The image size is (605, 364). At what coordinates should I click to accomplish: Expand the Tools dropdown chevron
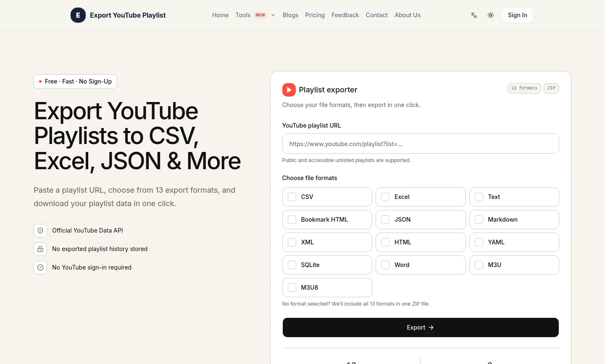(273, 15)
